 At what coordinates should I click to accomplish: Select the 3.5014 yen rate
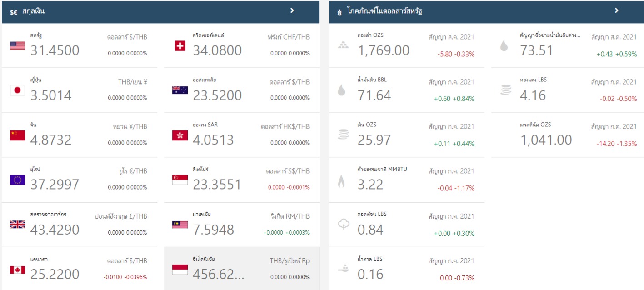click(51, 95)
